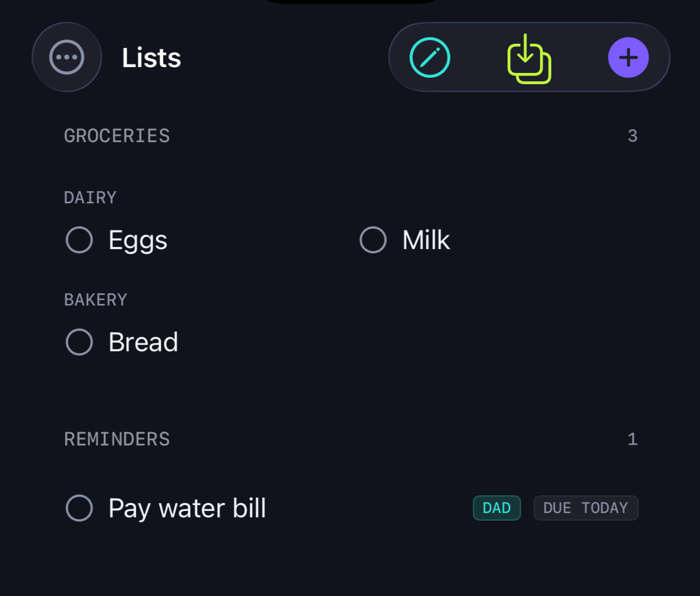This screenshot has width=700, height=596.
Task: Tap the yellow import download icon
Action: [x=529, y=59]
